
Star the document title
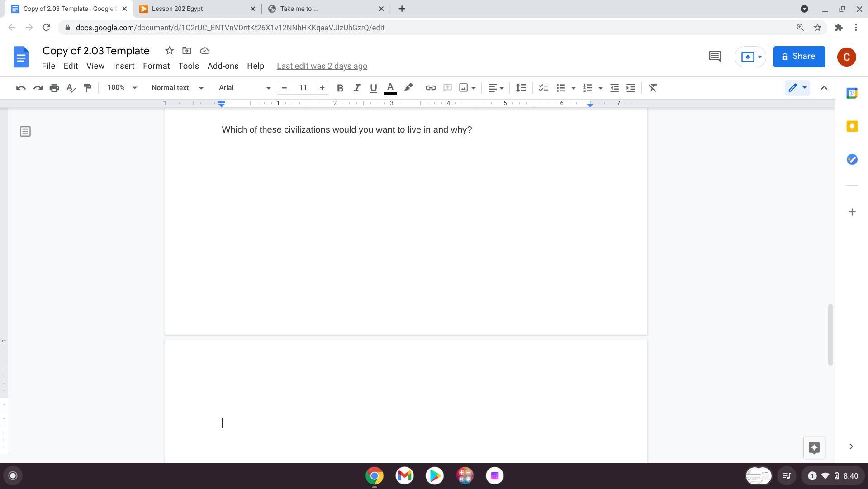pos(169,51)
